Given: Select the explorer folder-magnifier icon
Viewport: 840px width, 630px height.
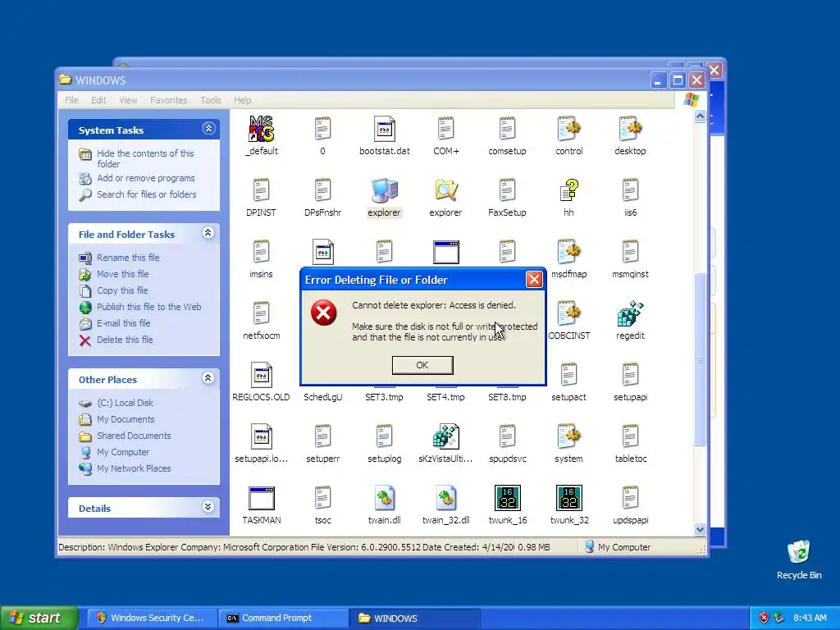Looking at the screenshot, I should [445, 190].
